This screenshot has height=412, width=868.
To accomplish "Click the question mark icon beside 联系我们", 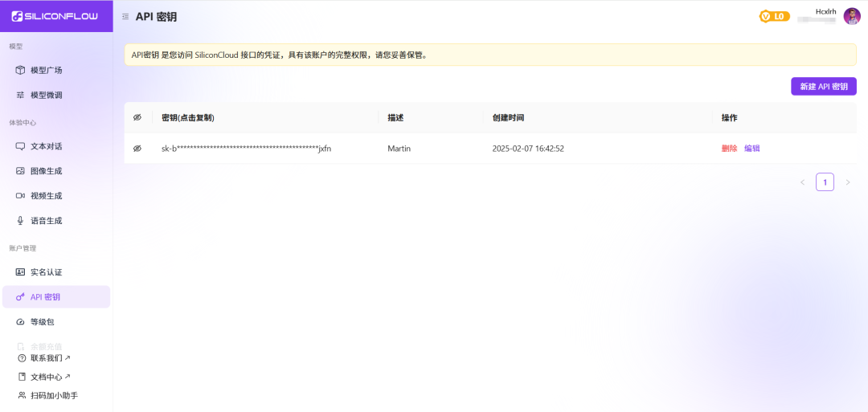I will pyautogui.click(x=23, y=358).
